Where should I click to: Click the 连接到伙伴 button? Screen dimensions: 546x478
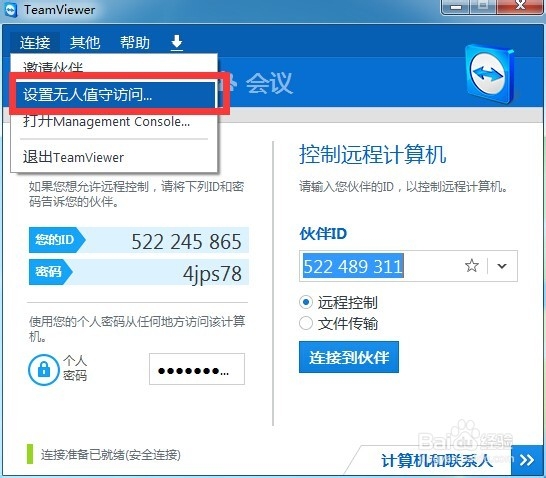coord(349,357)
